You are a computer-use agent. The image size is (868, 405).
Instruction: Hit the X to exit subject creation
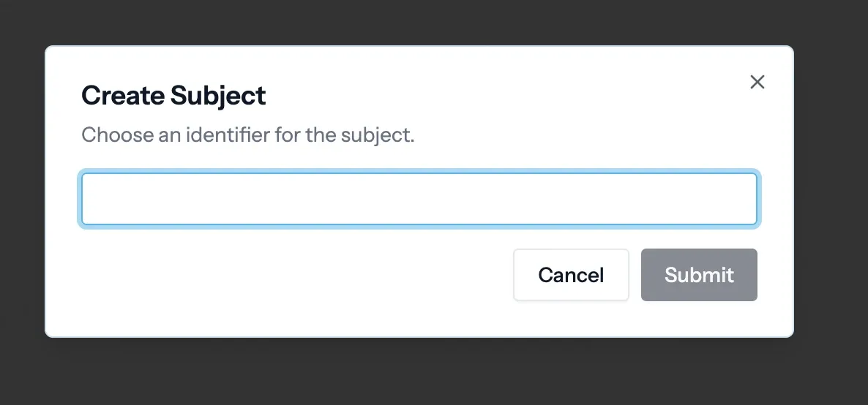tap(757, 82)
